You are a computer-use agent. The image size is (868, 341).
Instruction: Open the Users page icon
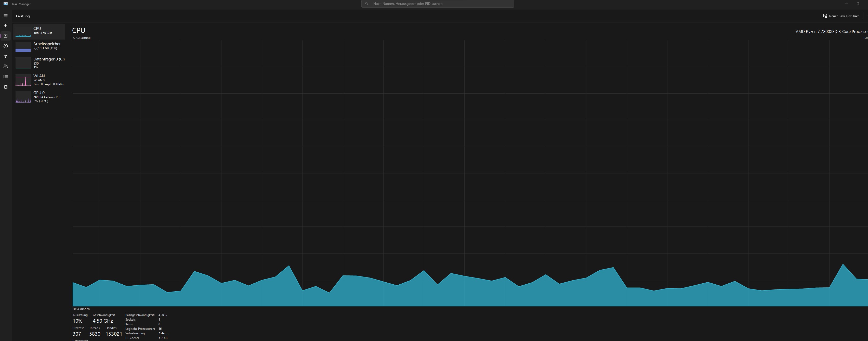pos(5,67)
